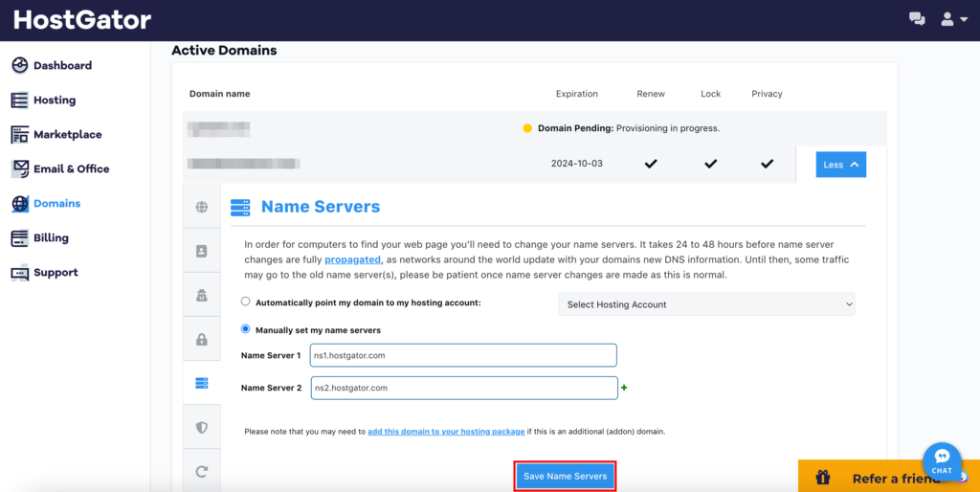Click Refer a friend banner
The image size is (980, 492).
889,477
